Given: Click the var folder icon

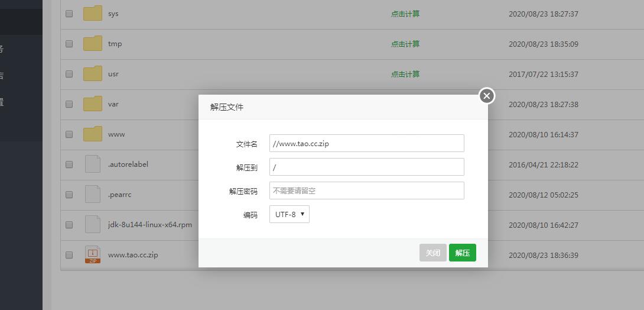Looking at the screenshot, I should [x=93, y=104].
